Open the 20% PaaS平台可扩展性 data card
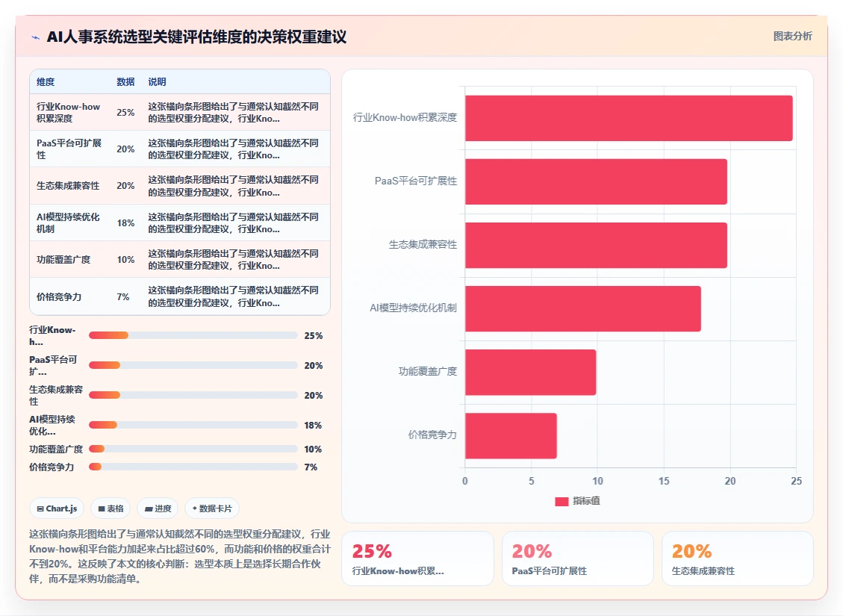 (578, 559)
